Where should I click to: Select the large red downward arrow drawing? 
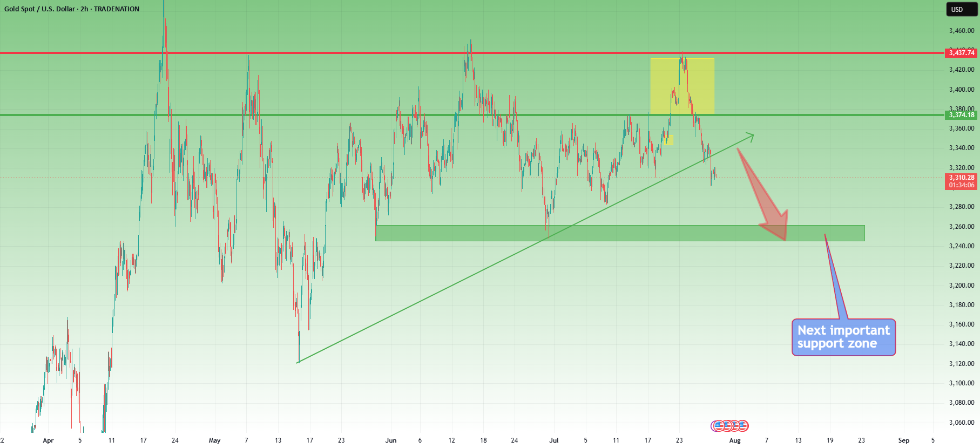[x=764, y=194]
